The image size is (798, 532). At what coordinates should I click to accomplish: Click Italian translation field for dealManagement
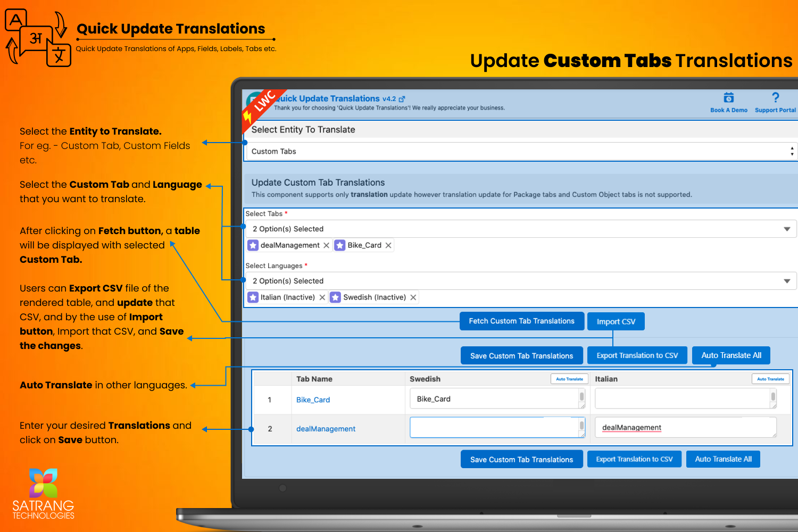coord(686,427)
